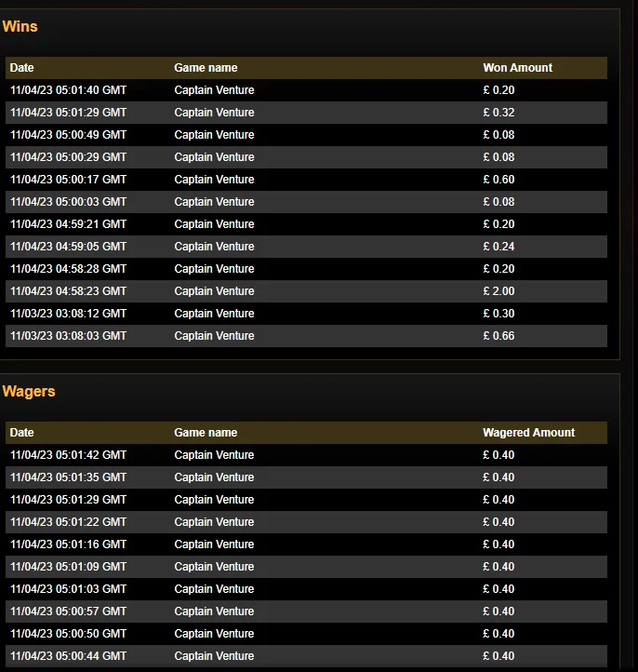Screen dimensions: 638x672
Task: Click won amount in 05:01:40 win row
Action: 498,90
